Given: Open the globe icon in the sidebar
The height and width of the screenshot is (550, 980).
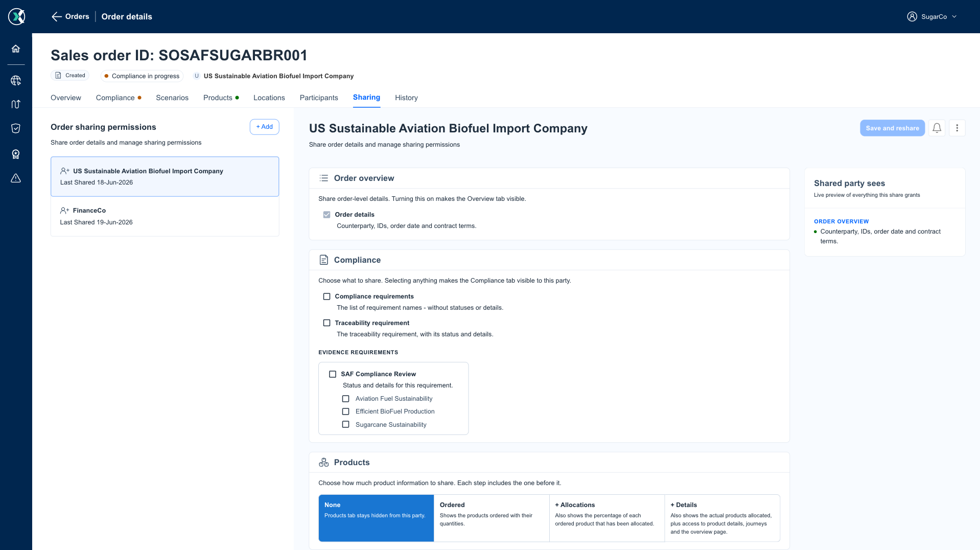Looking at the screenshot, I should (16, 80).
